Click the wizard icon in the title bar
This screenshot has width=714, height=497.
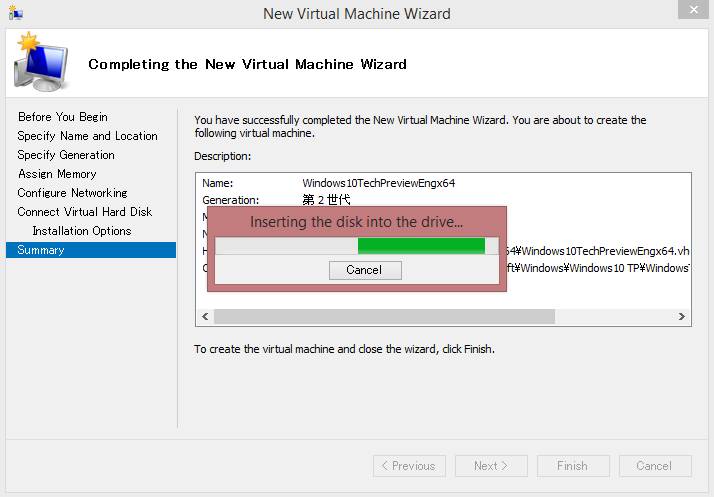[x=15, y=13]
